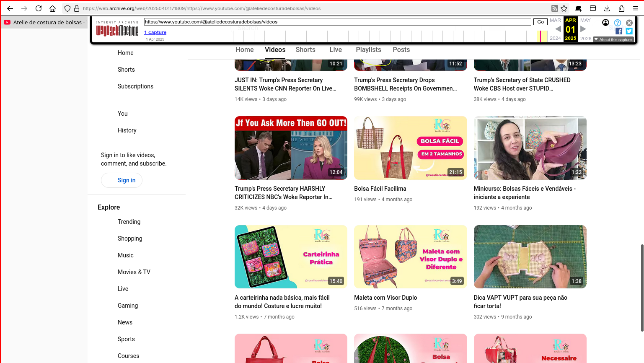Click the browser address bar URL
This screenshot has height=363, width=644.
[202, 8]
